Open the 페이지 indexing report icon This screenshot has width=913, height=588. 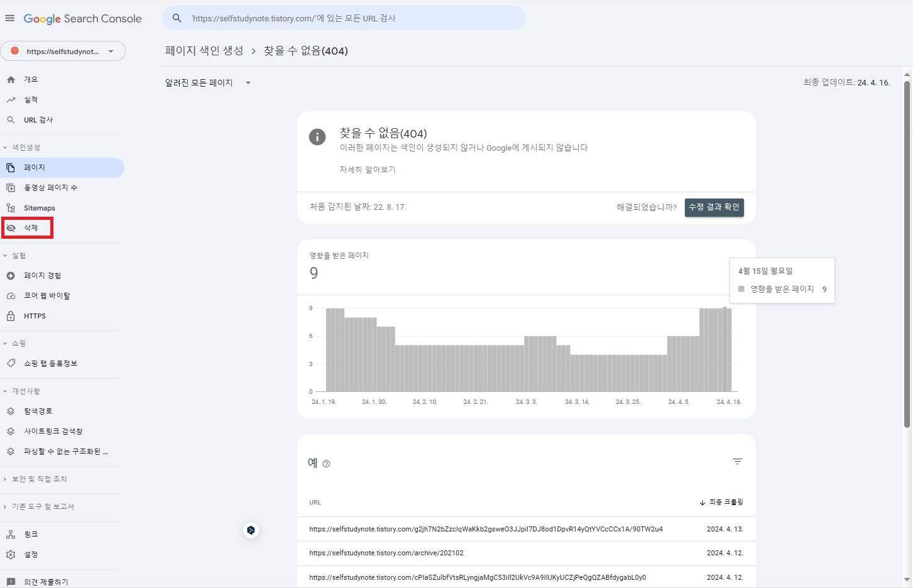pyautogui.click(x=13, y=167)
